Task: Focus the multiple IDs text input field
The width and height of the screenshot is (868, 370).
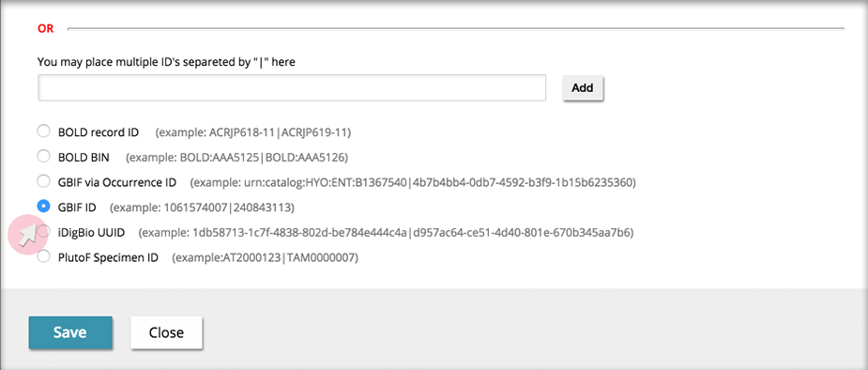Action: (292, 88)
